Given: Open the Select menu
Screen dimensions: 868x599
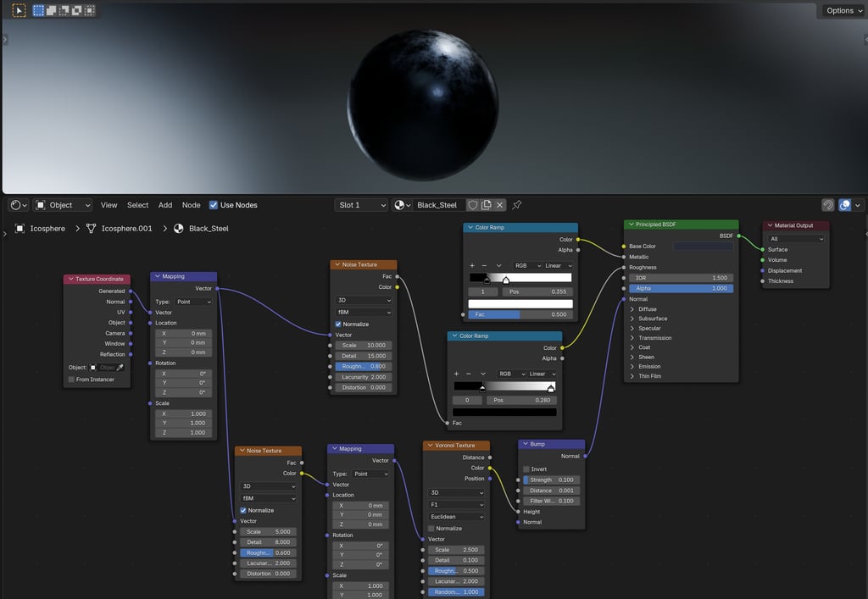Looking at the screenshot, I should tap(138, 205).
